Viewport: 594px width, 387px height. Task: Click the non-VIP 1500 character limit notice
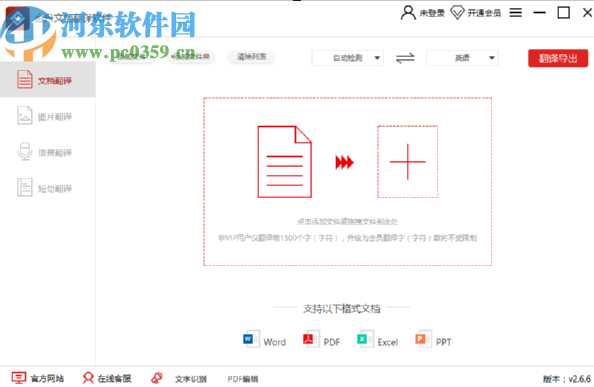coord(347,238)
